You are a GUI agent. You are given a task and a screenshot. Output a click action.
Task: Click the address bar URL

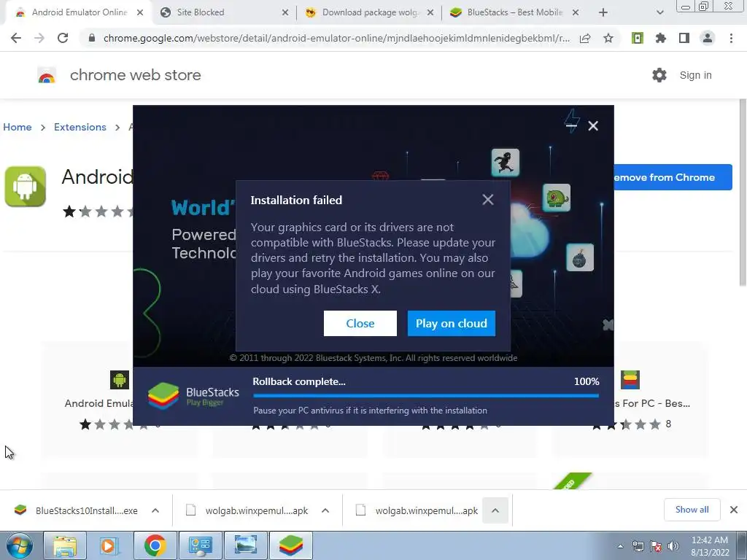tap(336, 38)
